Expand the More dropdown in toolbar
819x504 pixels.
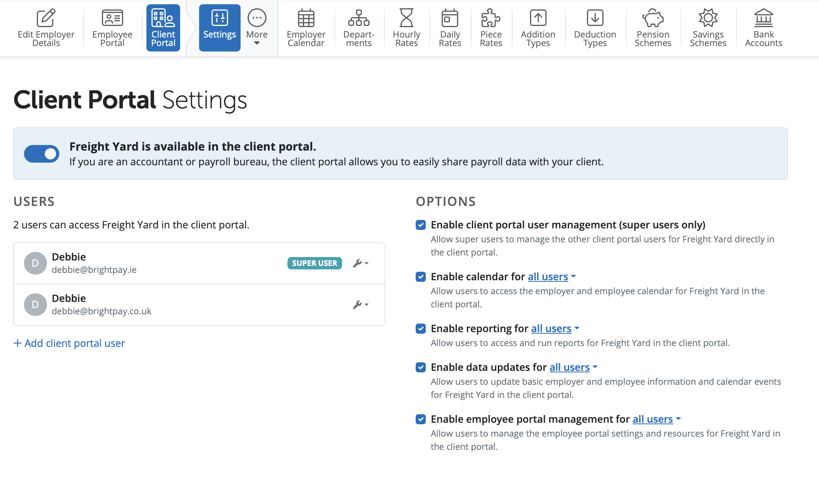point(257,28)
